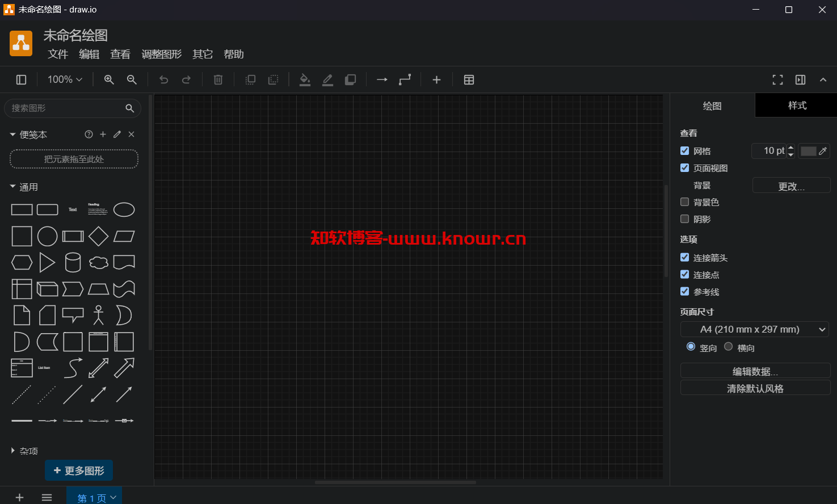Open the 编辑 menu
The width and height of the screenshot is (837, 504).
(x=89, y=54)
